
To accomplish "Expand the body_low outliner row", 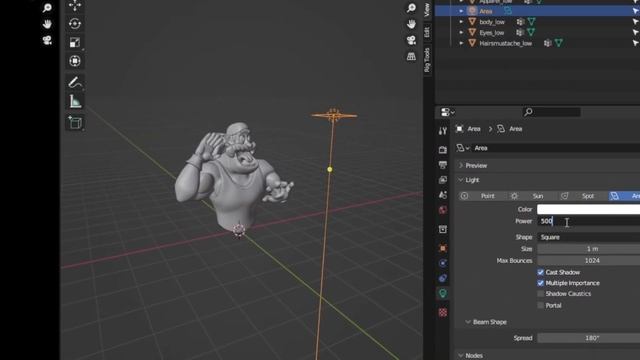I will (x=461, y=22).
